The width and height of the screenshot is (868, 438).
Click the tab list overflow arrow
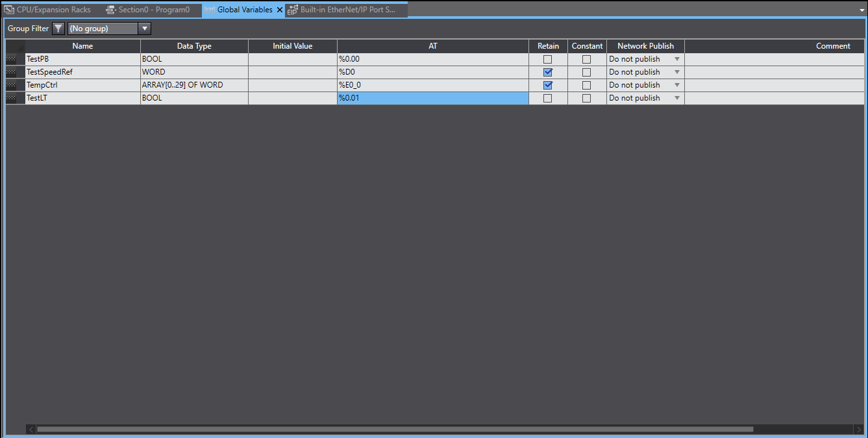click(x=861, y=10)
